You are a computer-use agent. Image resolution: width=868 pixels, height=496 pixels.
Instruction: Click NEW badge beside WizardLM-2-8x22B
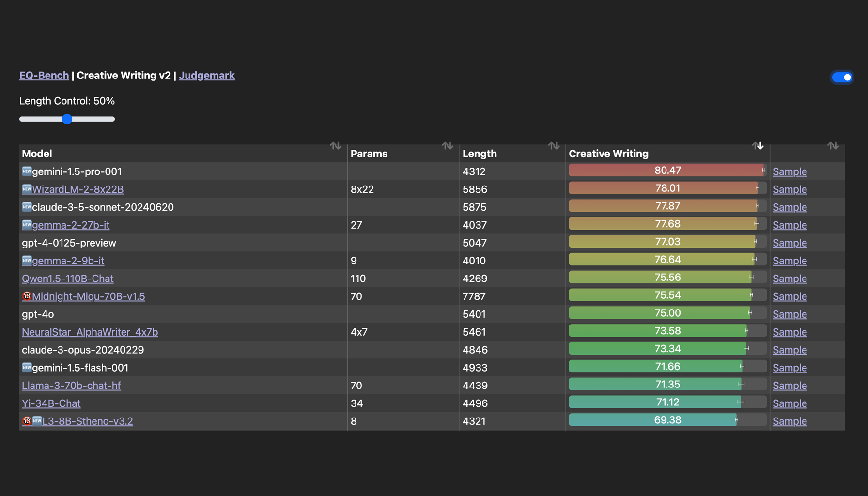point(27,189)
